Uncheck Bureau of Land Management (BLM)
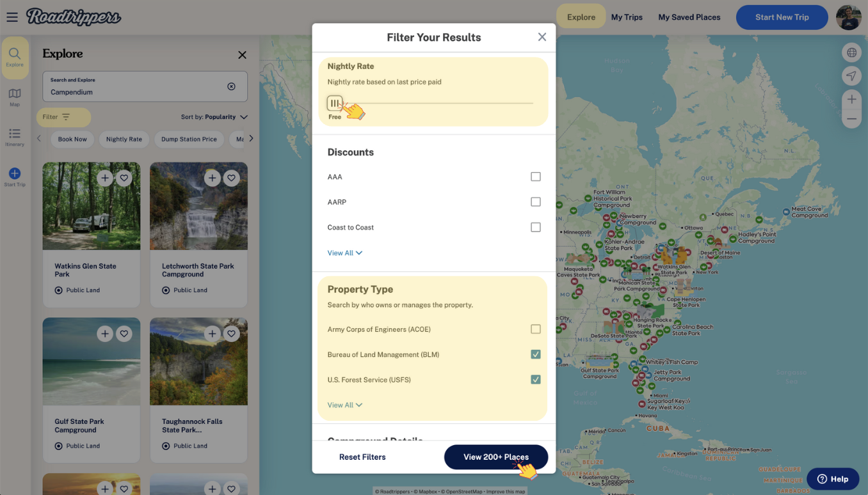Viewport: 868px width, 495px height. pos(536,354)
